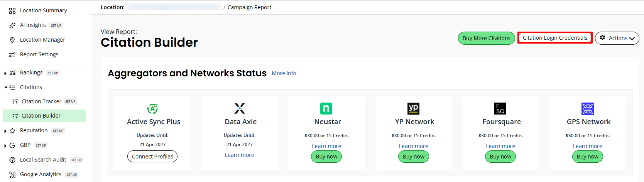The height and width of the screenshot is (182, 644).
Task: Click the SET UP badge next to Reputation
Action: point(58,131)
